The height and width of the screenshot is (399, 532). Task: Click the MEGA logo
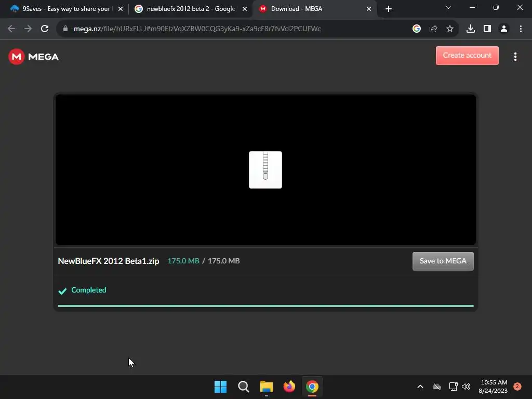[33, 57]
